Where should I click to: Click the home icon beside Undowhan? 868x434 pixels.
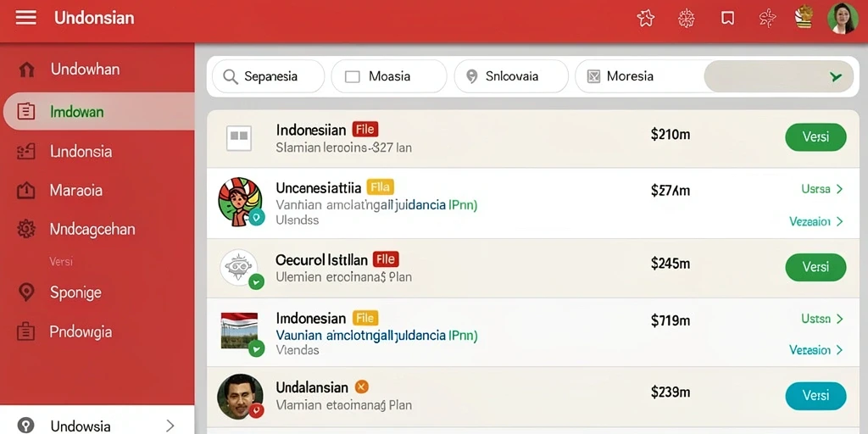click(x=26, y=70)
